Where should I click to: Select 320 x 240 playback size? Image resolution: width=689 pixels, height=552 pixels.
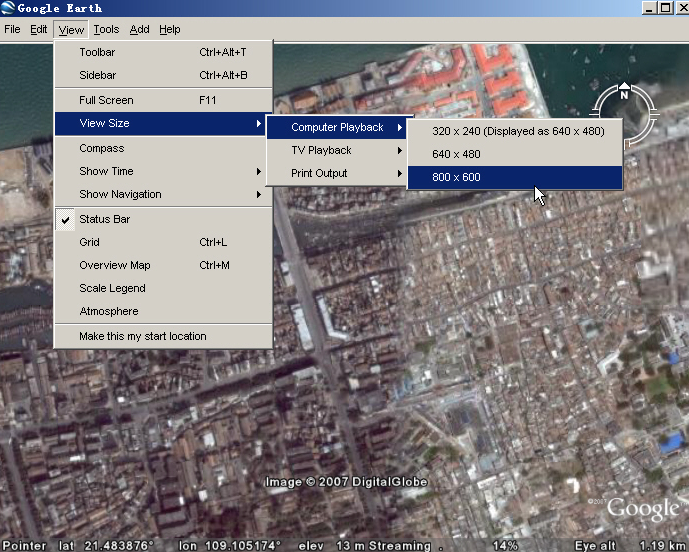517,131
